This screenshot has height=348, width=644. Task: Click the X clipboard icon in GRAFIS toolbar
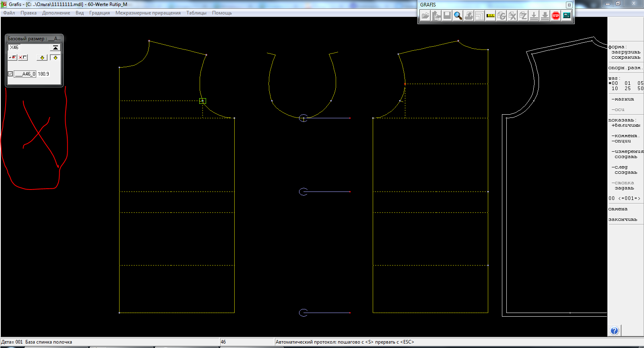(x=512, y=16)
